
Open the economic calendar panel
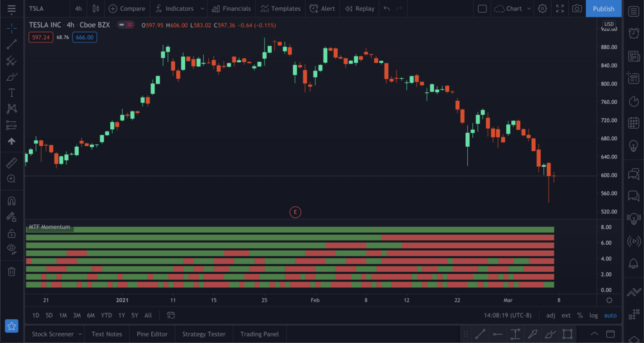pos(634,123)
